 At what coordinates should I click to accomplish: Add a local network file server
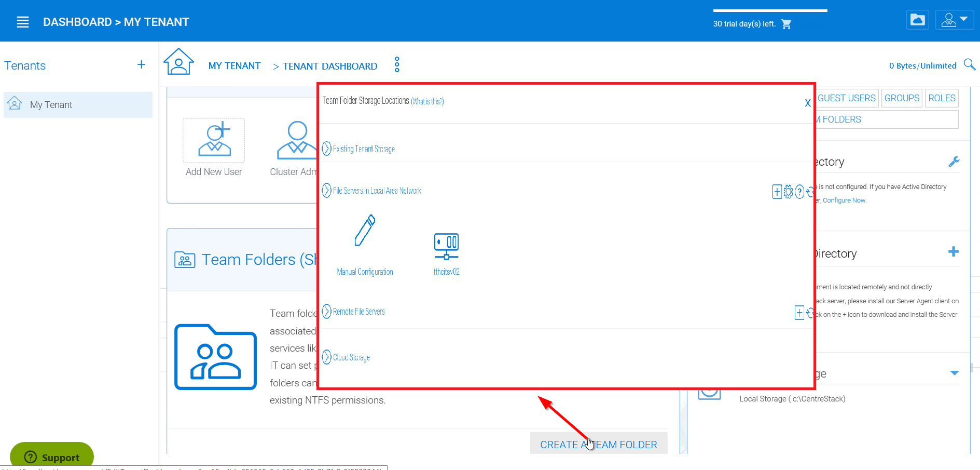tap(777, 192)
